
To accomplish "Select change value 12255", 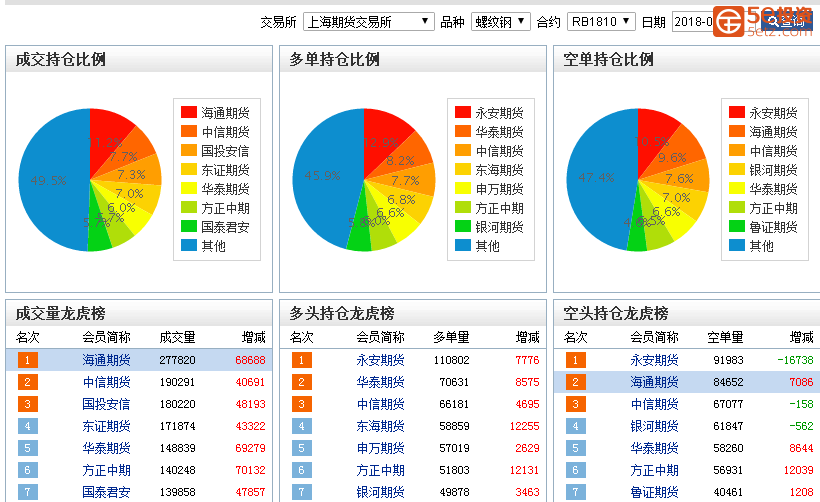I will (525, 426).
